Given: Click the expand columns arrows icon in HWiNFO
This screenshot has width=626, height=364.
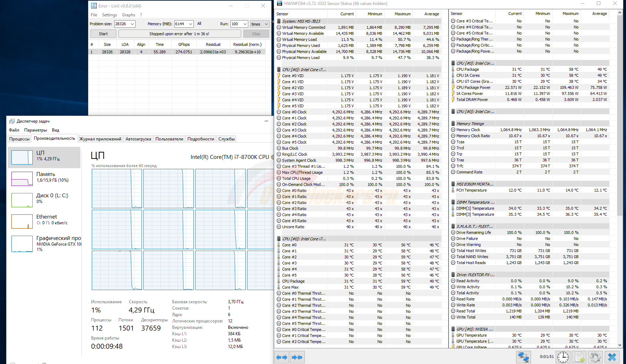Looking at the screenshot, I should [x=282, y=357].
